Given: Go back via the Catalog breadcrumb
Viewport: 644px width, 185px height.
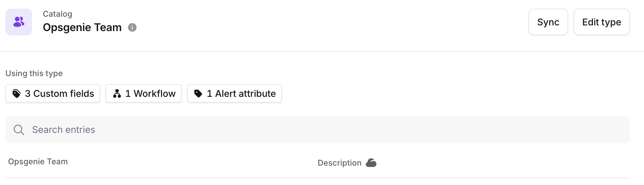Looking at the screenshot, I should coord(57,14).
